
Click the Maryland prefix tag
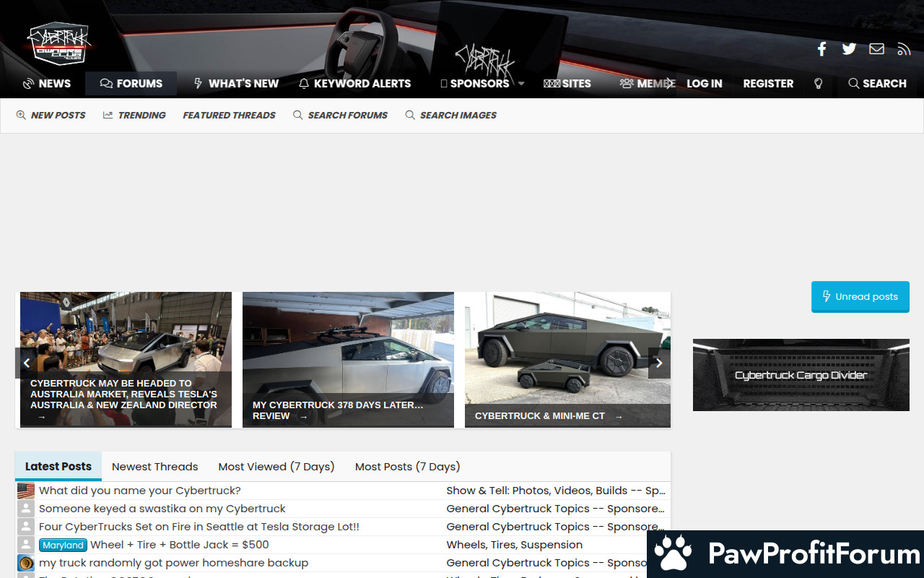tap(64, 545)
